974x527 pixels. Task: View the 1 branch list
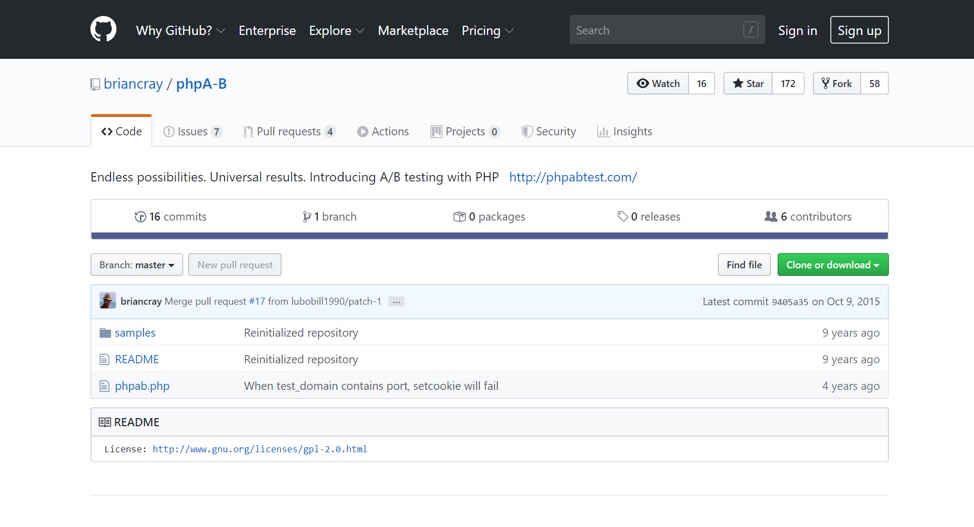(x=329, y=216)
